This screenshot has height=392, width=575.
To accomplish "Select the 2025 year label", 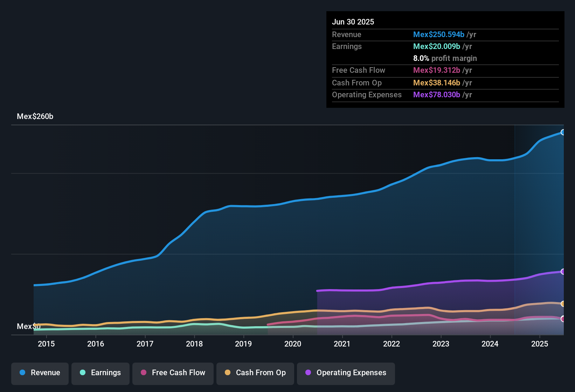I will (x=540, y=344).
